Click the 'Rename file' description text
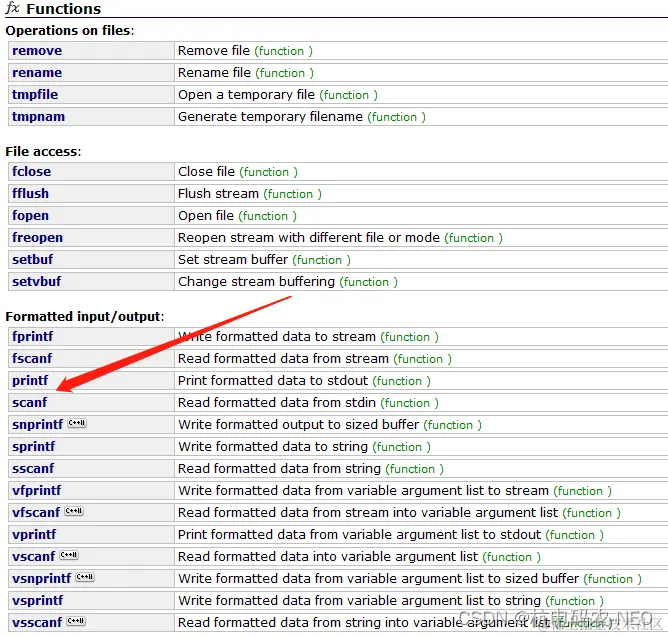The image size is (668, 637). pyautogui.click(x=214, y=73)
